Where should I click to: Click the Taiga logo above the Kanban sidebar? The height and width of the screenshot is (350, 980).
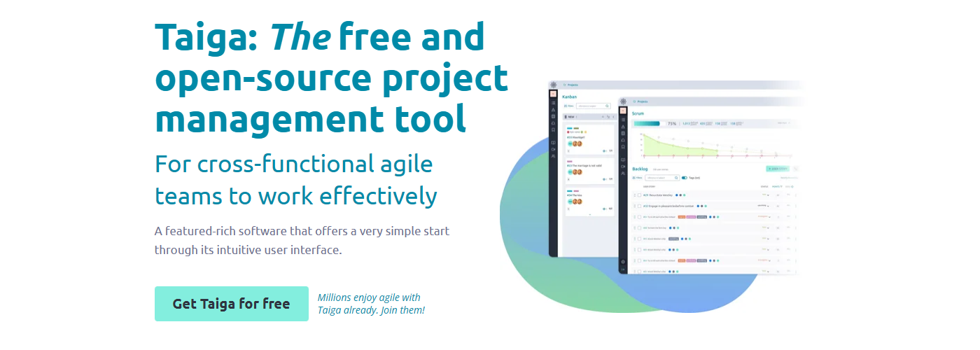click(x=553, y=84)
